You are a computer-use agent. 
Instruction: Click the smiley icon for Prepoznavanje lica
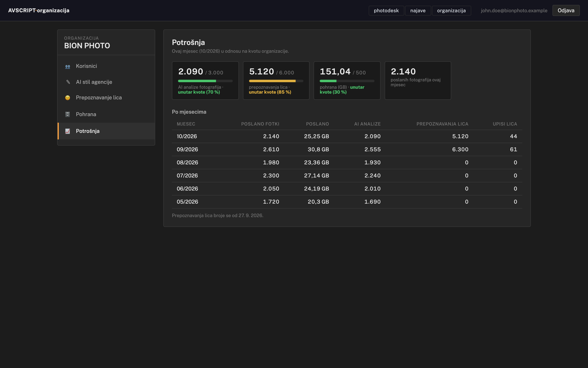(x=68, y=98)
